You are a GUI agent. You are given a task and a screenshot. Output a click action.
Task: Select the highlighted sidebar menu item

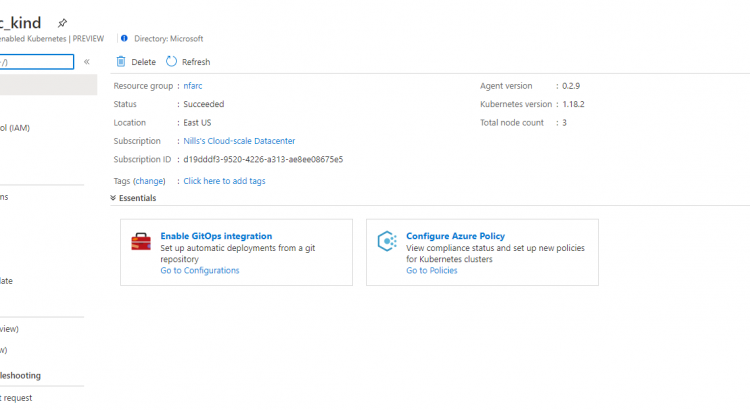tap(48, 85)
